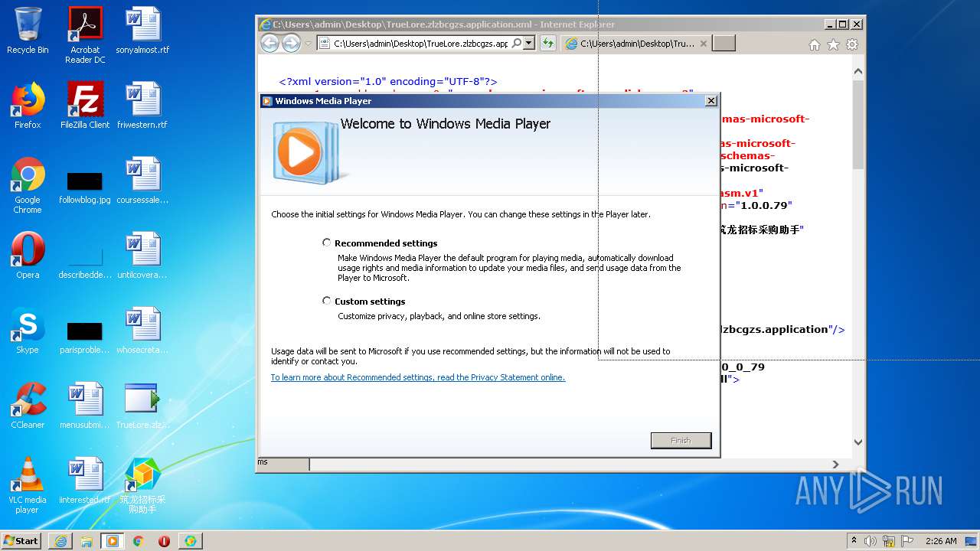The height and width of the screenshot is (551, 980).
Task: Open the friwestern.rtf document
Action: 142,106
